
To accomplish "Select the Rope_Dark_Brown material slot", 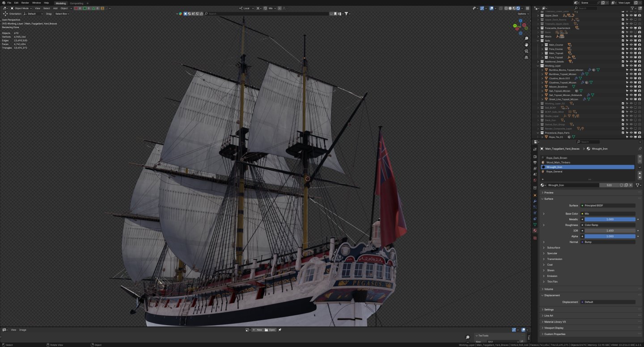I will click(x=587, y=158).
